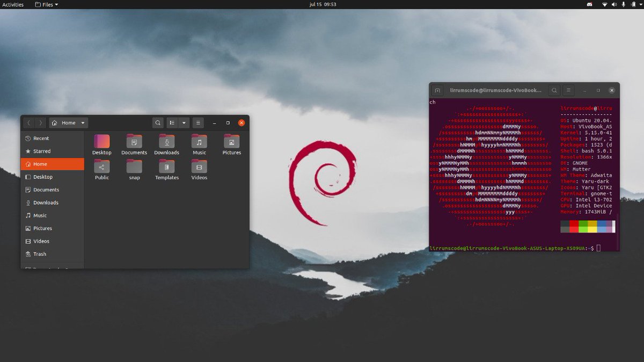Click the clock showing jul 15 09:53
The height and width of the screenshot is (362, 644).
tap(323, 4)
